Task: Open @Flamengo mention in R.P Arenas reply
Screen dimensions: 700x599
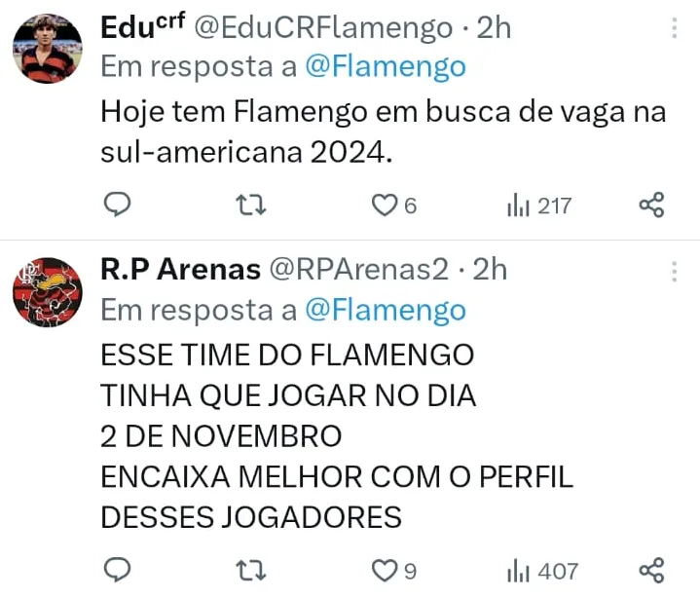Action: tap(385, 310)
